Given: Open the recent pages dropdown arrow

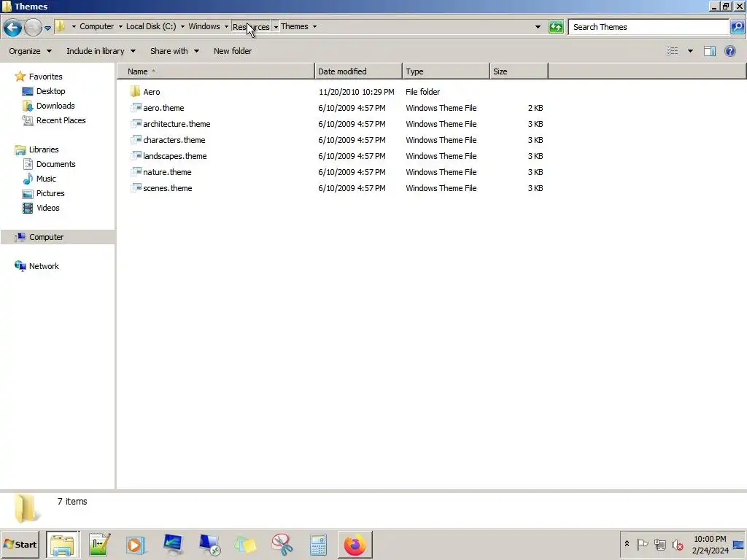Looking at the screenshot, I should pos(47,28).
